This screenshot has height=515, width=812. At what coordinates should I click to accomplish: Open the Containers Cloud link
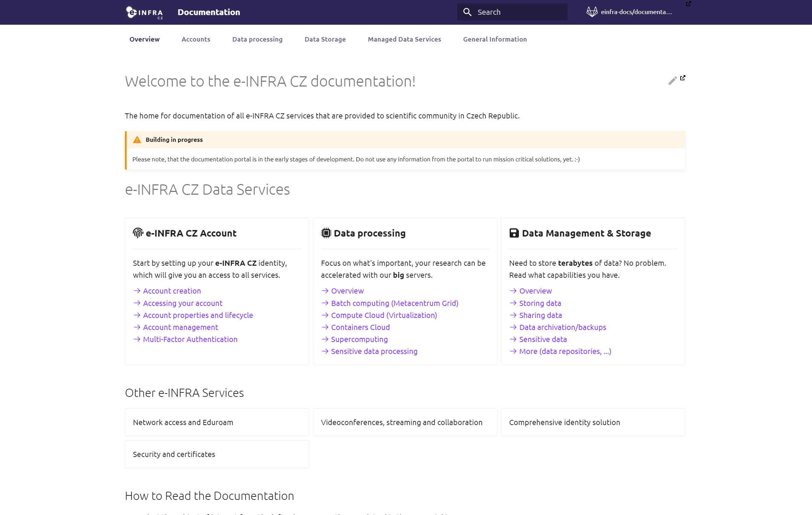click(360, 327)
